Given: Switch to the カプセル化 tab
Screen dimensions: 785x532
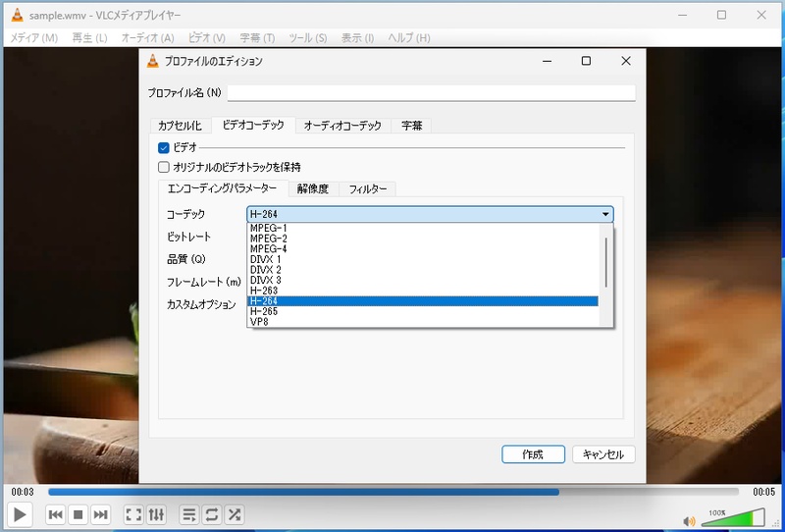Looking at the screenshot, I should (181, 126).
